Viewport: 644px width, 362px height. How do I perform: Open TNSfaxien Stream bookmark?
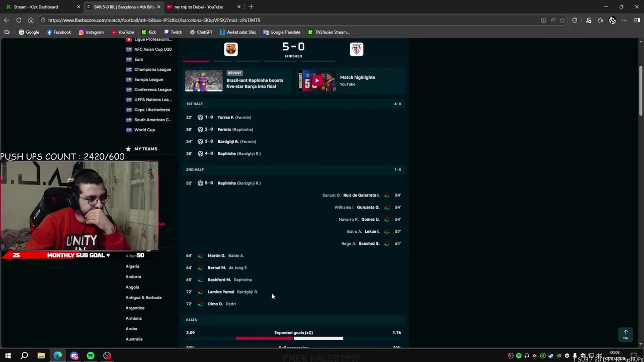[329, 32]
